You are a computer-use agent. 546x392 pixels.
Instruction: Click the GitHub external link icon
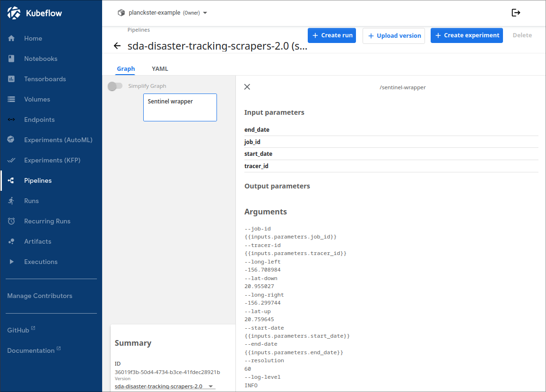33,328
